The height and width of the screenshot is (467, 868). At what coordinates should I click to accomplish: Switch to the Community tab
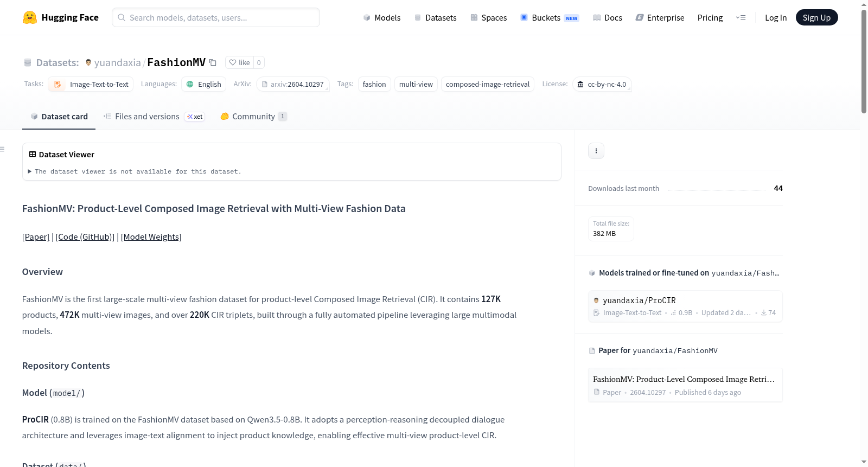click(x=254, y=116)
